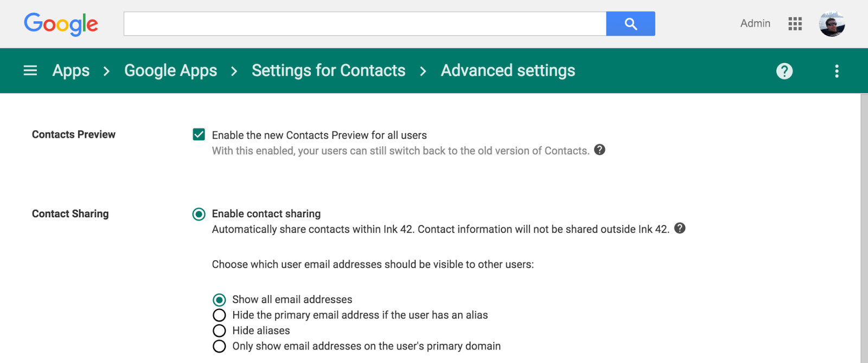868x363 pixels.
Task: Navigate to Google Apps breadcrumb
Action: pos(170,70)
